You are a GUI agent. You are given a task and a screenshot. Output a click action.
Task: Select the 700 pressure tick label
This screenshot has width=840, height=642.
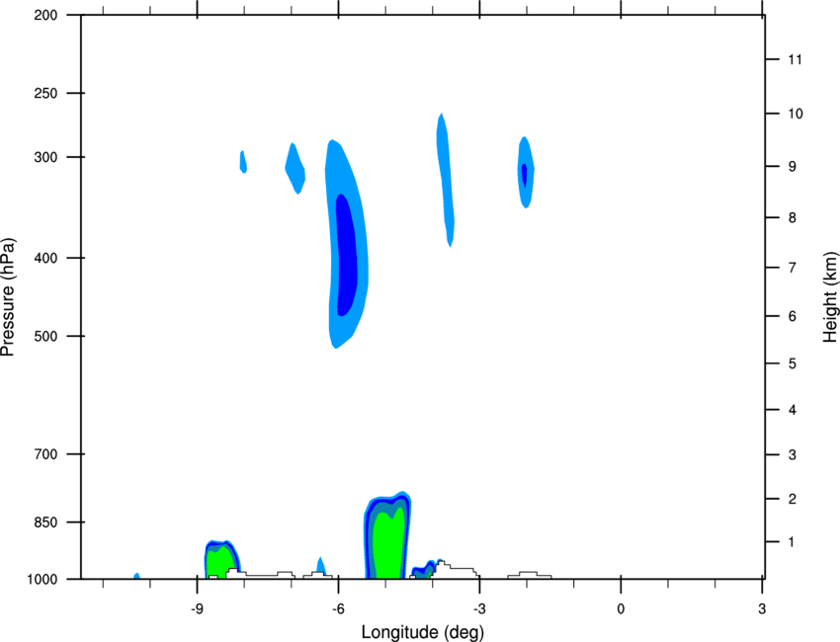coord(45,454)
